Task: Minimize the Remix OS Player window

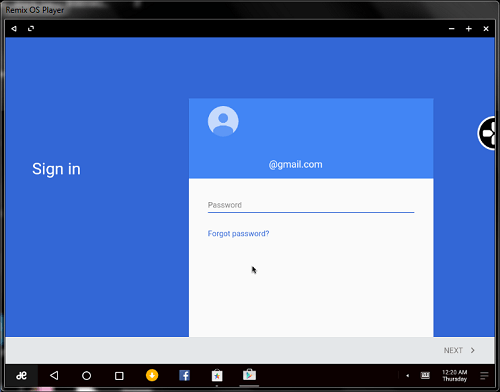Action: 452,29
